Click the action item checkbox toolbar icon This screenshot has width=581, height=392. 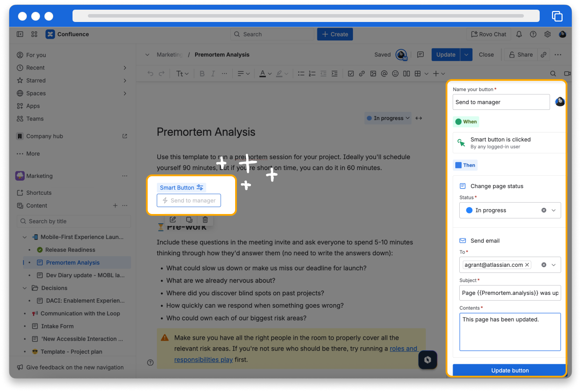[351, 74]
